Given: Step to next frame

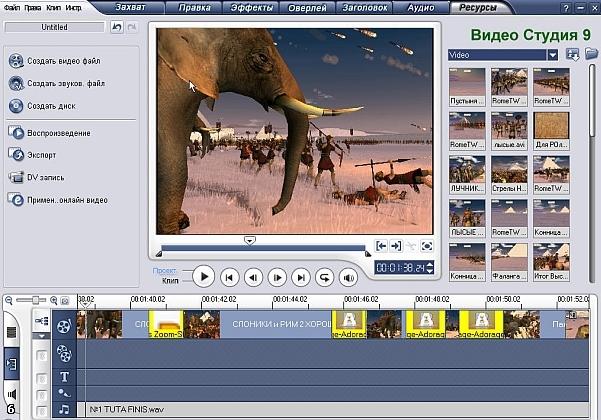Looking at the screenshot, I should (277, 277).
